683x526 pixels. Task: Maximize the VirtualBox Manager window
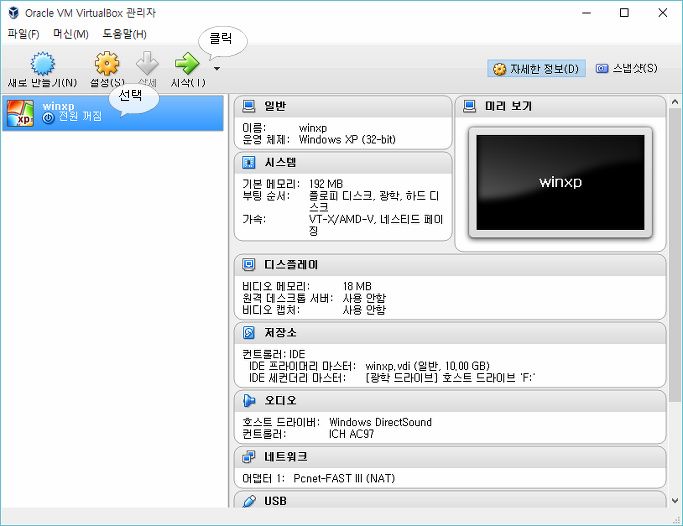(x=624, y=13)
